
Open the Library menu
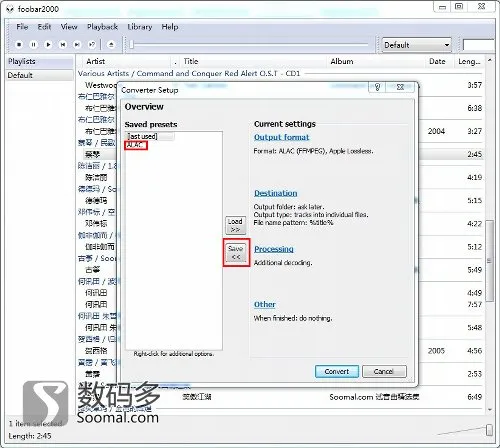point(140,27)
